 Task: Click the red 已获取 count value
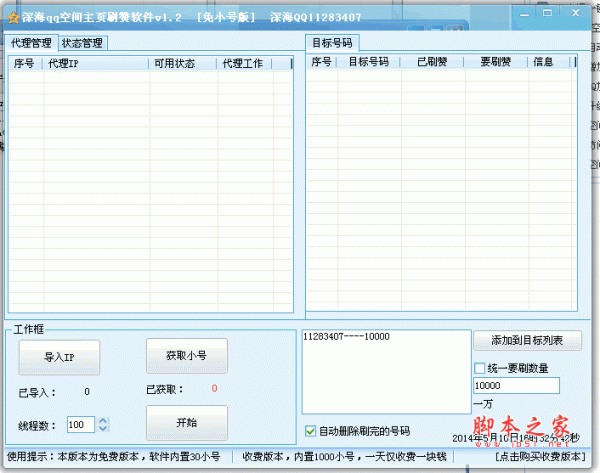(214, 388)
